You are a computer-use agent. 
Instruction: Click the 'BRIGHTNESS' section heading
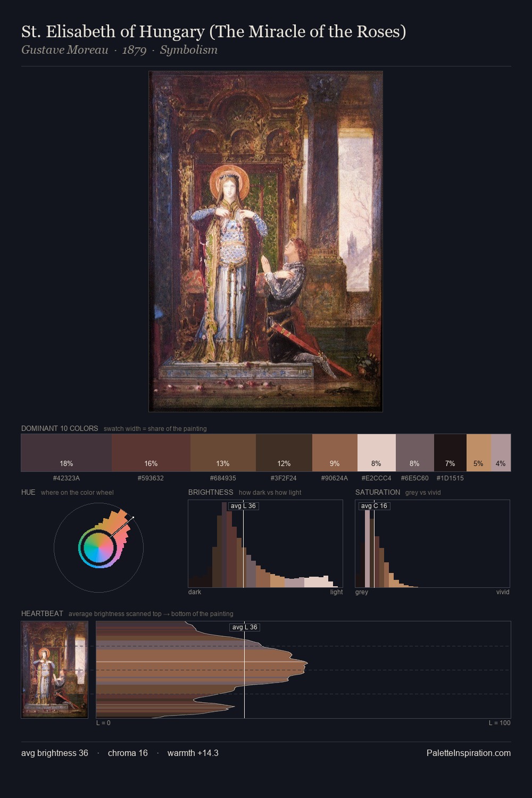(x=211, y=492)
